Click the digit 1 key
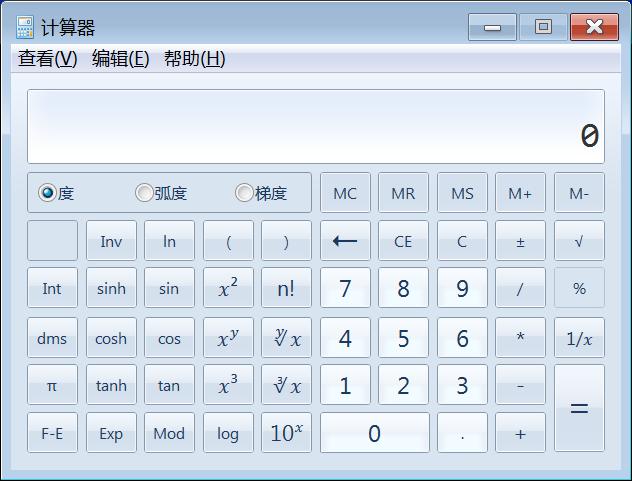The height and width of the screenshot is (481, 632). coord(345,385)
